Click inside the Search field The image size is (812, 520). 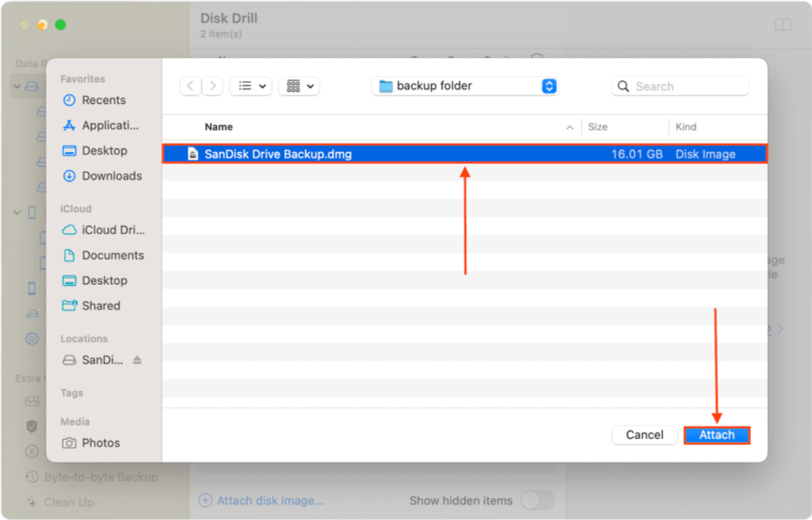[x=679, y=86]
